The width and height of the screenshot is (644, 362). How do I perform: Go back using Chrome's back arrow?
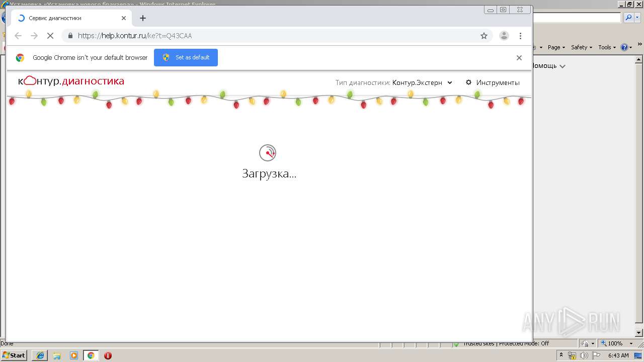18,36
